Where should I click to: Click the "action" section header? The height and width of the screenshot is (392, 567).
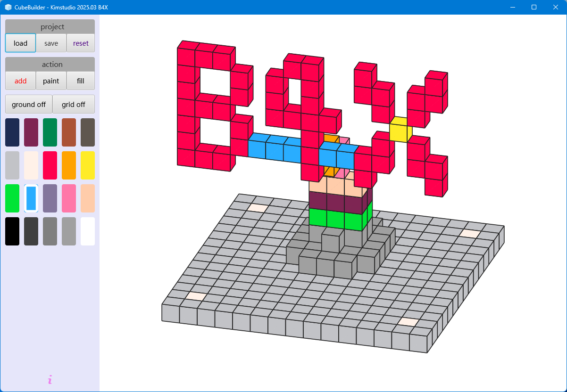tap(50, 65)
